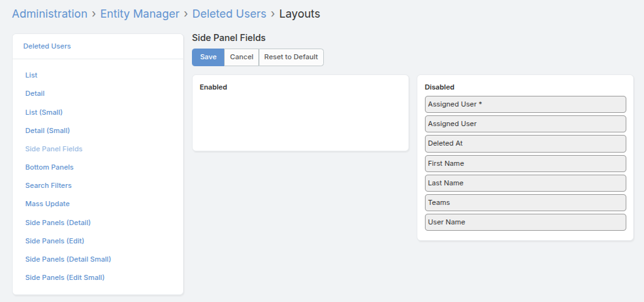Open Side Panels (Detail) layout
644x302 pixels.
[x=58, y=223]
